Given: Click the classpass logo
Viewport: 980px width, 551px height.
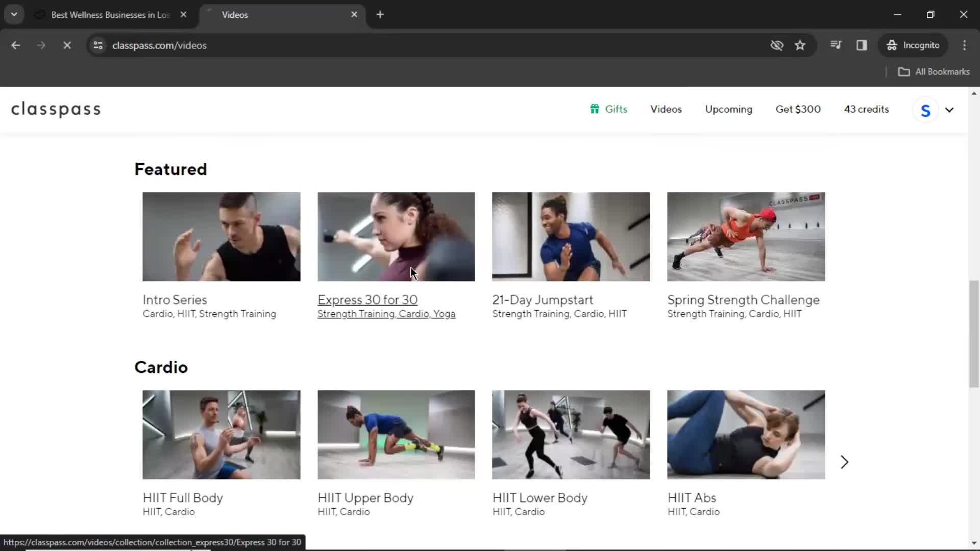Looking at the screenshot, I should pyautogui.click(x=56, y=109).
